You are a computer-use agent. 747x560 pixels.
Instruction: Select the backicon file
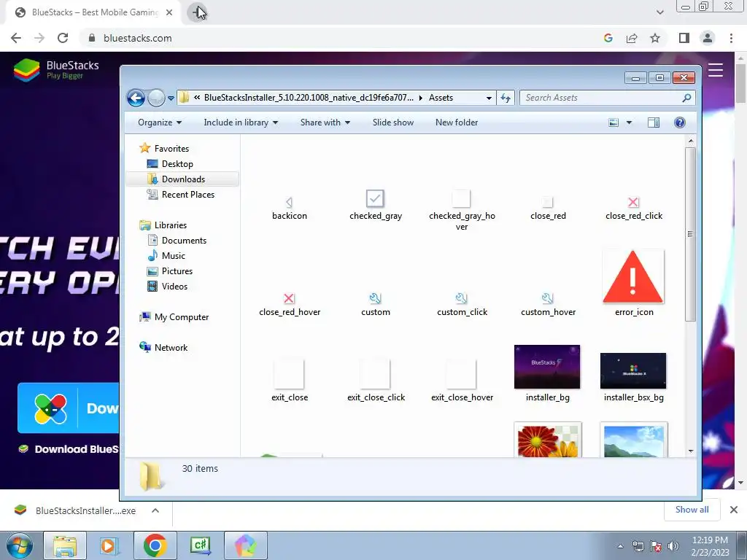[x=289, y=209]
